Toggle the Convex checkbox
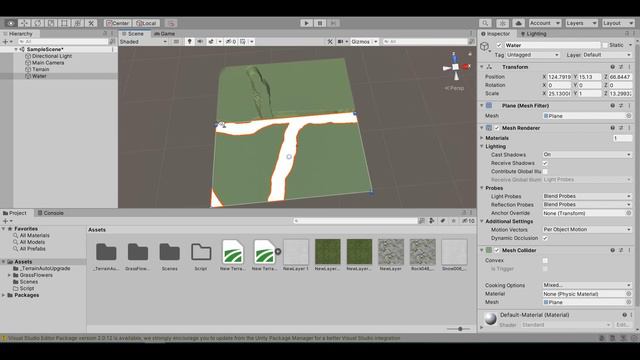 [x=545, y=260]
